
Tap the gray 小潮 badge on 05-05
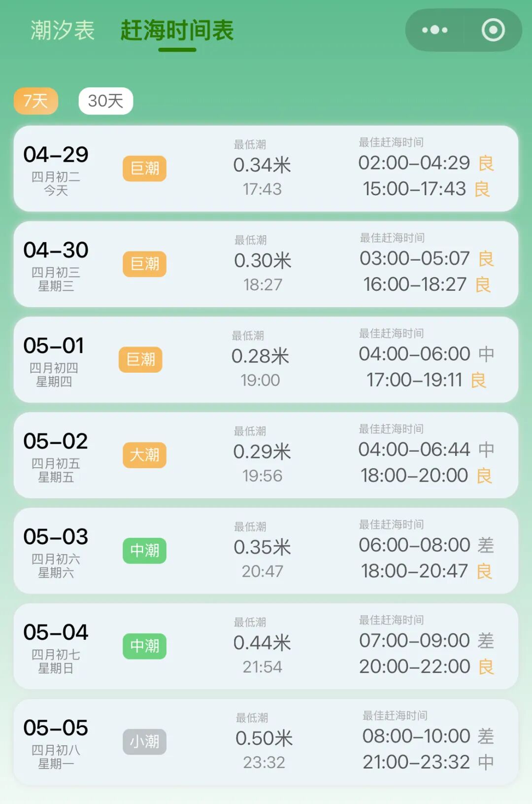coord(145,742)
